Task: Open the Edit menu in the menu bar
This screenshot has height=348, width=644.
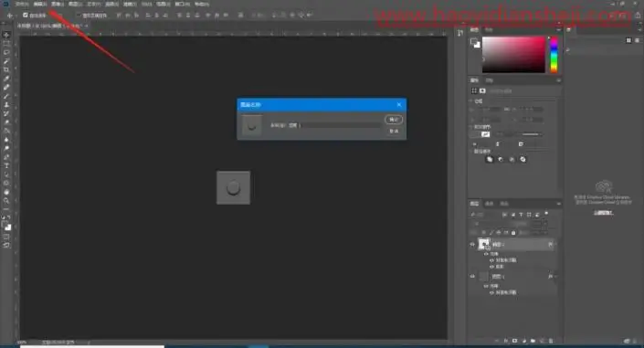Action: 40,4
